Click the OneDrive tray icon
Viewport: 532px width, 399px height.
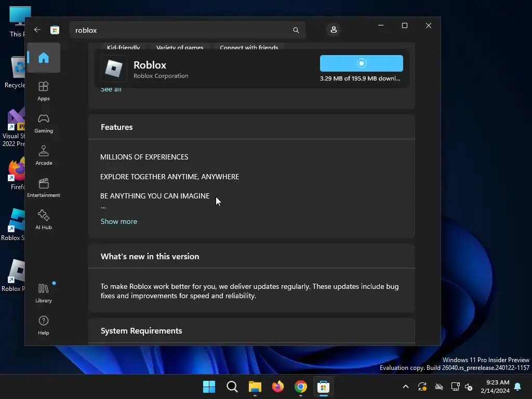(438, 387)
